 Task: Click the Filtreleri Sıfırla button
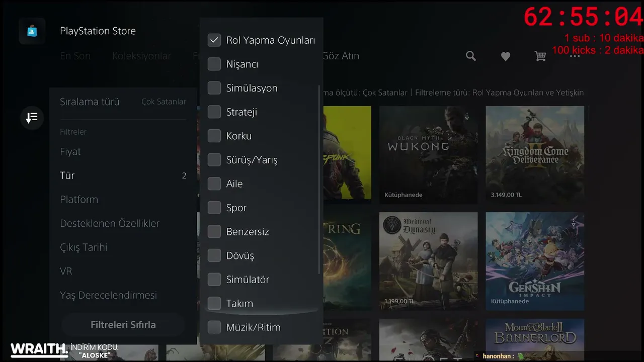point(123,325)
